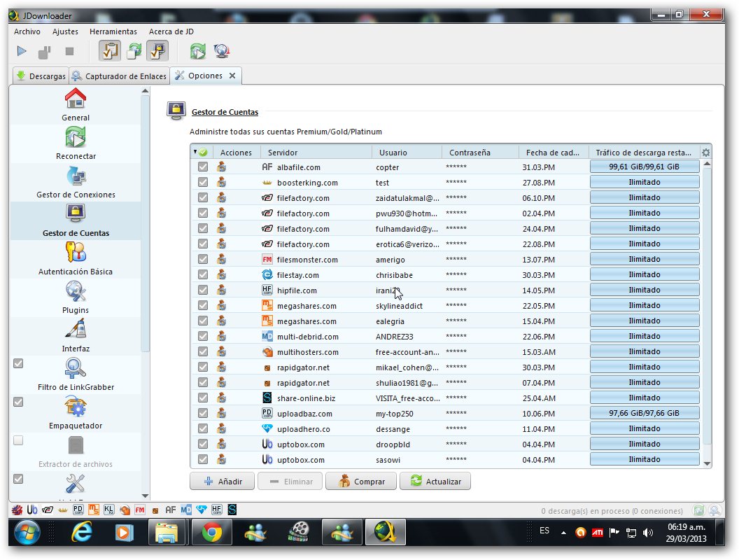739x560 pixels.
Task: Enable the Extractor de archivos checkbox
Action: click(x=18, y=441)
